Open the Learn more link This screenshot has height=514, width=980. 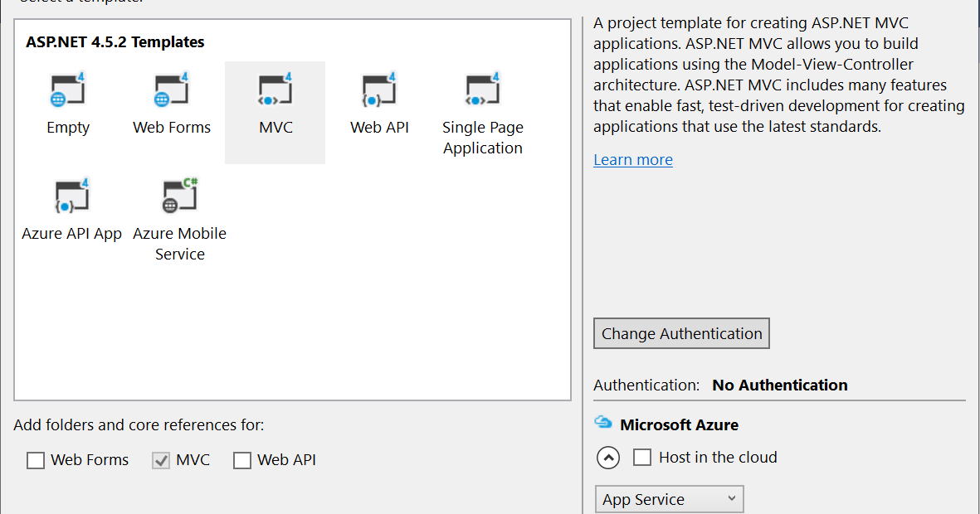[633, 160]
